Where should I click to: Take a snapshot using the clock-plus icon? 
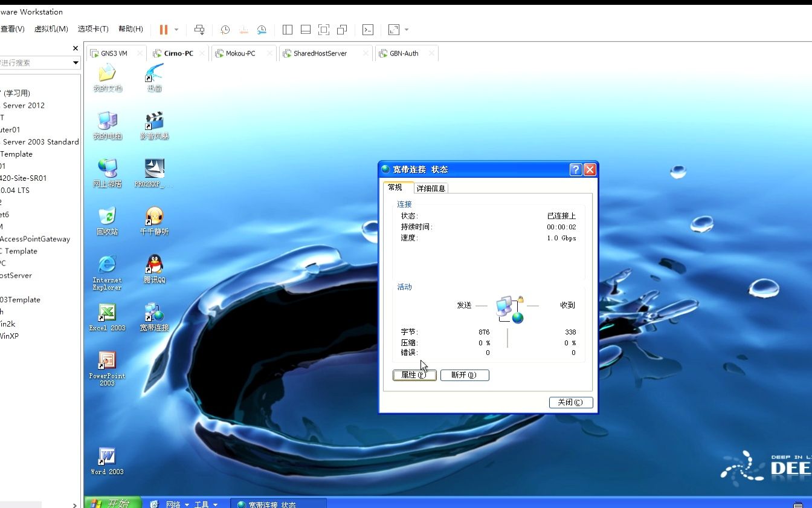click(225, 29)
